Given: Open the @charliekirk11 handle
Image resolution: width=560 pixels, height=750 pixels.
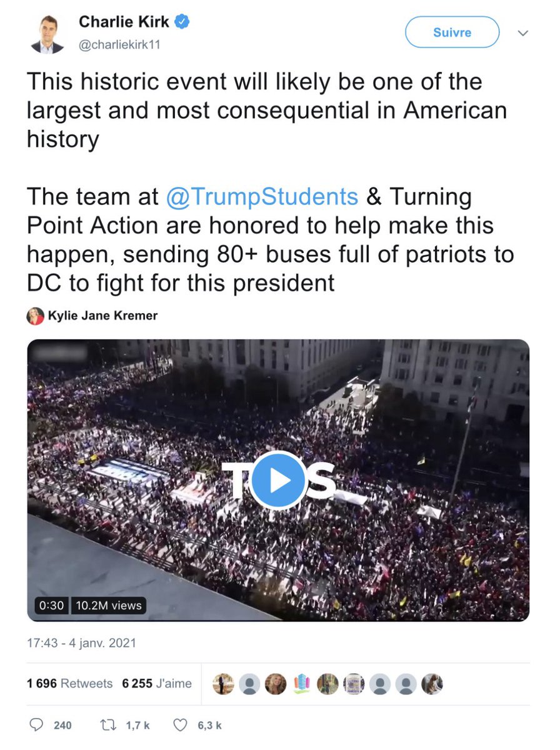Looking at the screenshot, I should (119, 46).
